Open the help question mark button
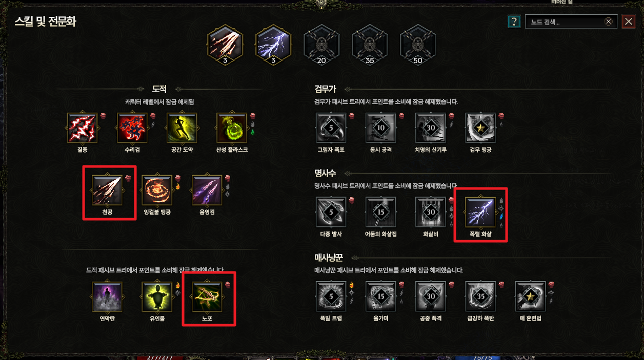The height and width of the screenshot is (360, 644). pyautogui.click(x=514, y=22)
